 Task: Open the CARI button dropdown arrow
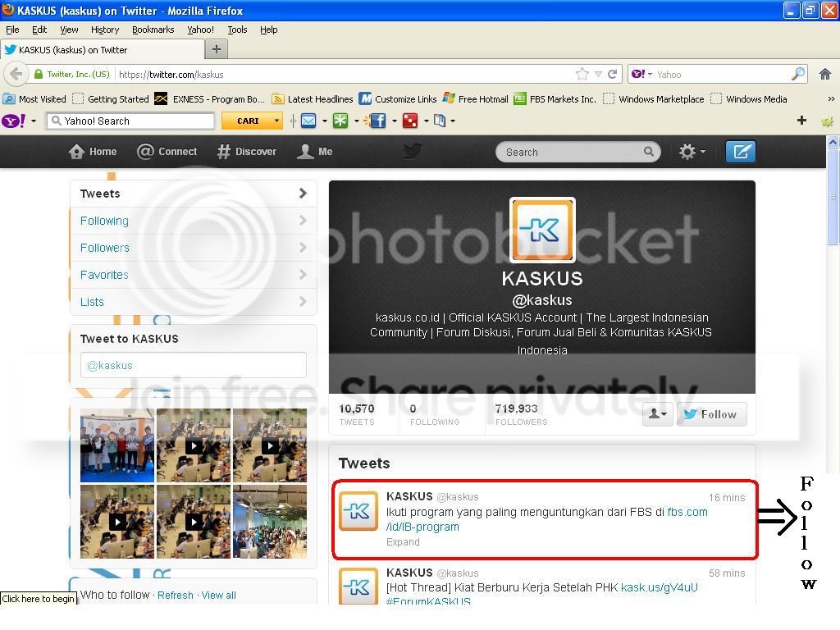[276, 121]
